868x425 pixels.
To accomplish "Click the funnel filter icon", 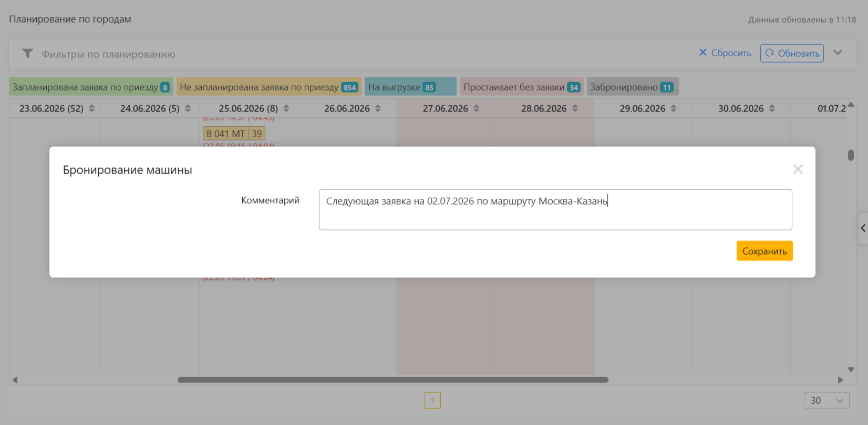I will point(27,54).
